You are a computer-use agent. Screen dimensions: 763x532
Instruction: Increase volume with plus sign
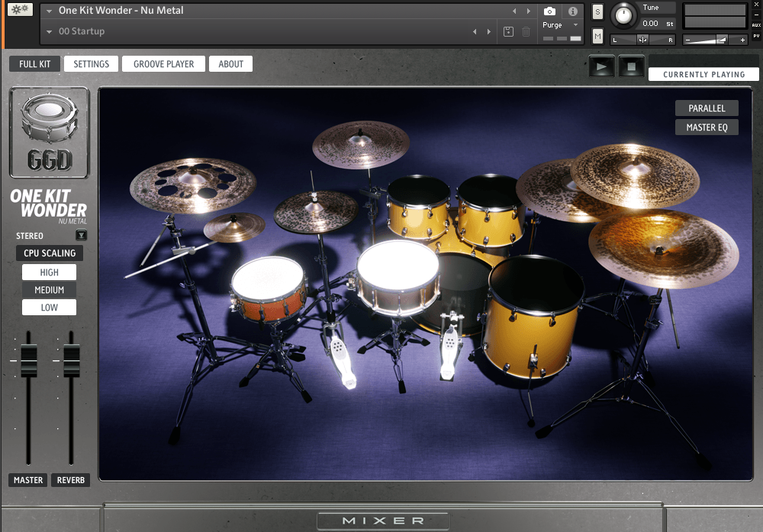point(742,40)
